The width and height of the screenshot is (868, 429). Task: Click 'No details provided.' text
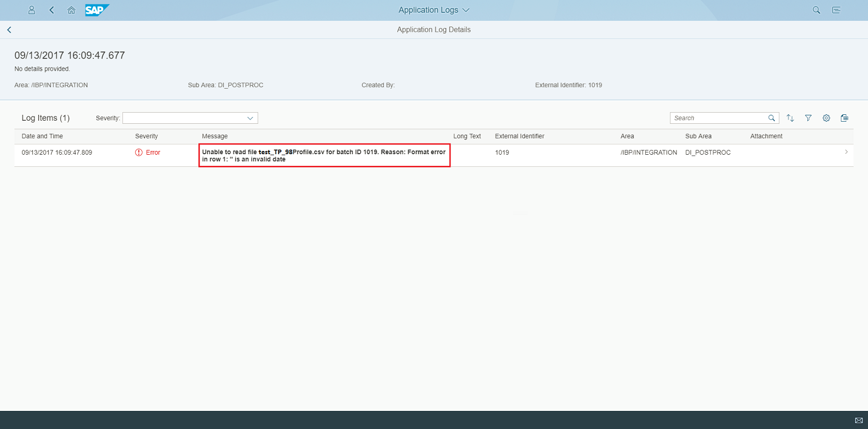42,69
